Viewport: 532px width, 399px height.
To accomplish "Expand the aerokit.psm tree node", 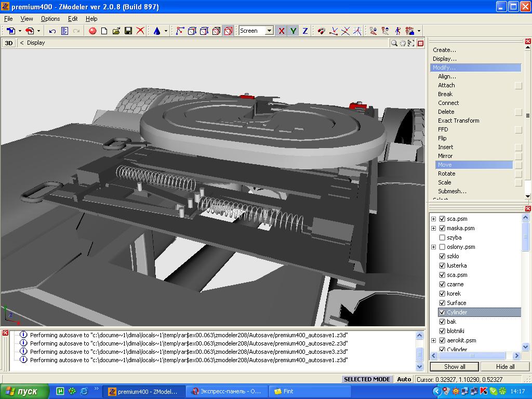I will 433,340.
